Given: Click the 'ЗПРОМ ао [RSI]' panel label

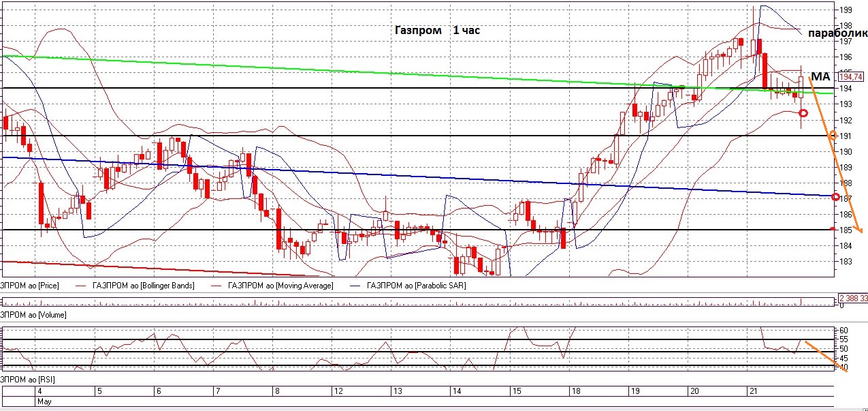Looking at the screenshot, I should tap(27, 378).
